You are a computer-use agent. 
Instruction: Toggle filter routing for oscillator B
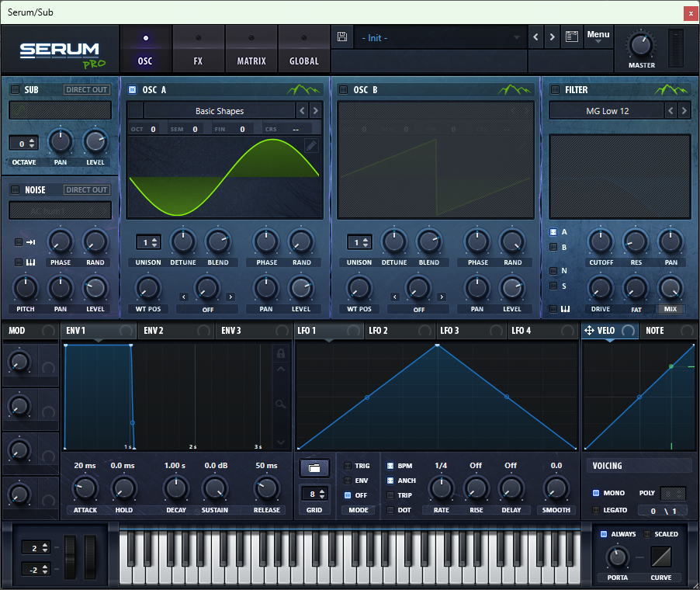(x=553, y=247)
